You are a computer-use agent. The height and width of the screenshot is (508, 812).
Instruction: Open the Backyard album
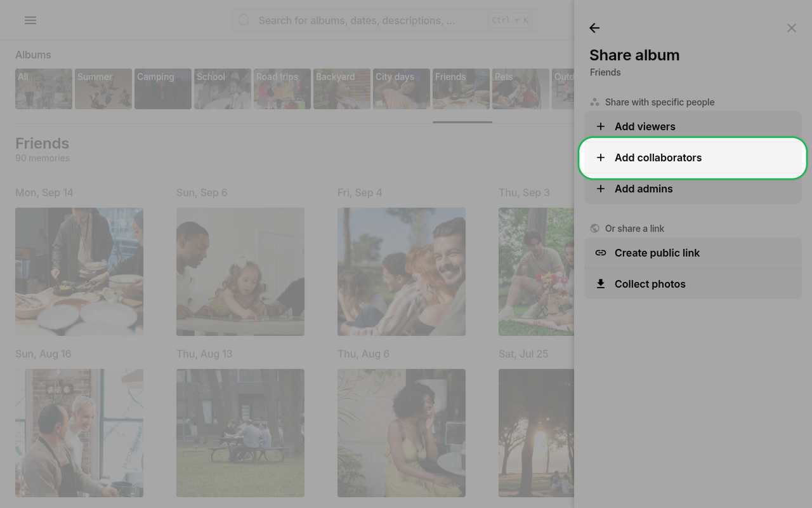(x=342, y=89)
